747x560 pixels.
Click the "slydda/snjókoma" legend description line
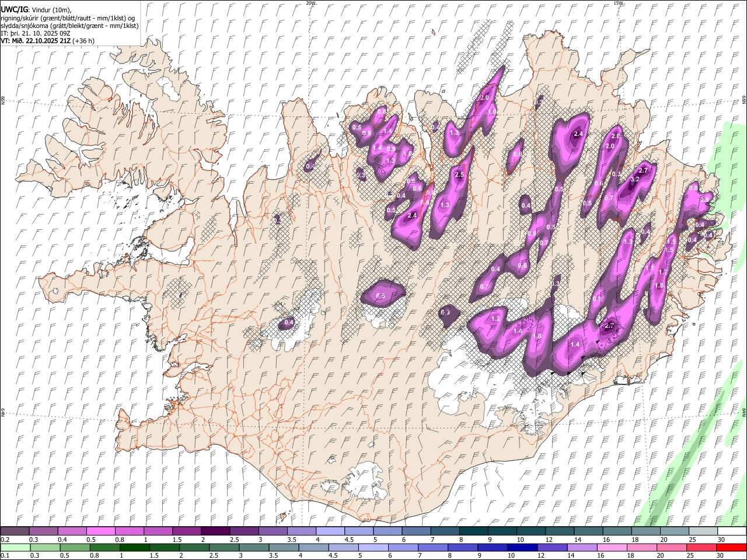tap(69, 26)
